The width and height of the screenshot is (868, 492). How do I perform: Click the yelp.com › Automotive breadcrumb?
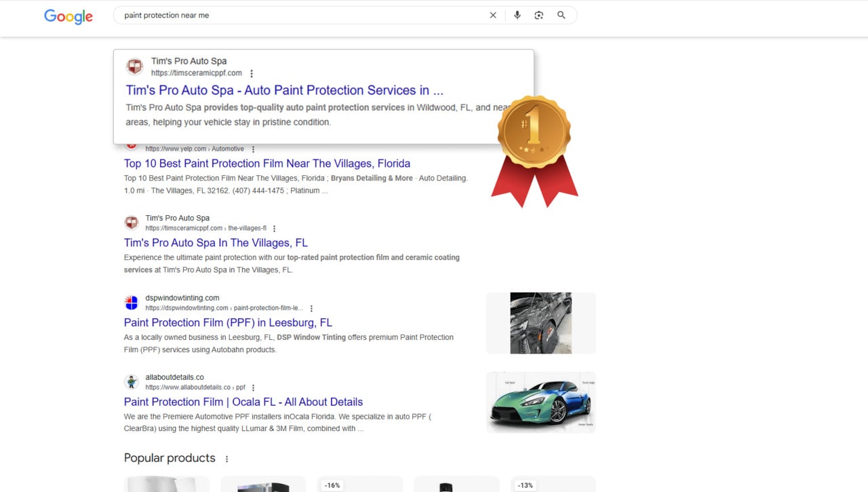pyautogui.click(x=195, y=149)
